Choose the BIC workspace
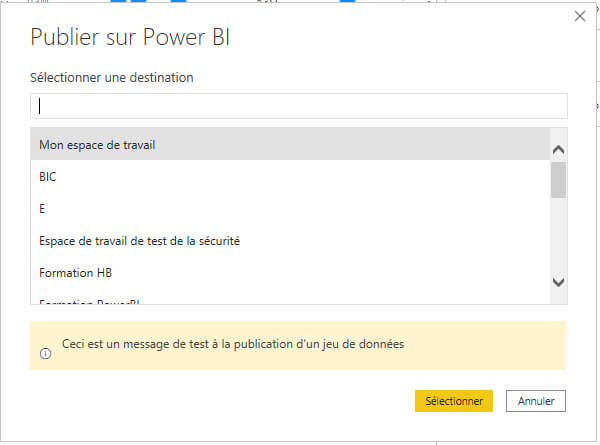The width and height of the screenshot is (600, 445). tap(290, 176)
